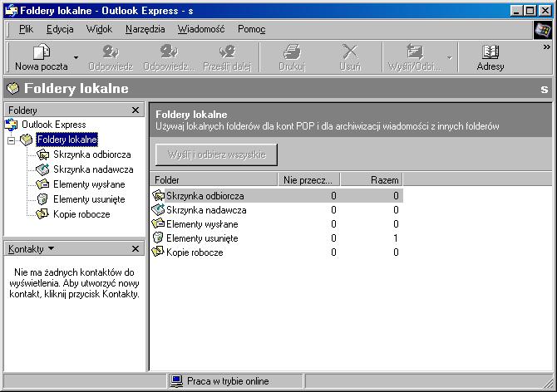Click the online mode computer icon

pyautogui.click(x=176, y=381)
